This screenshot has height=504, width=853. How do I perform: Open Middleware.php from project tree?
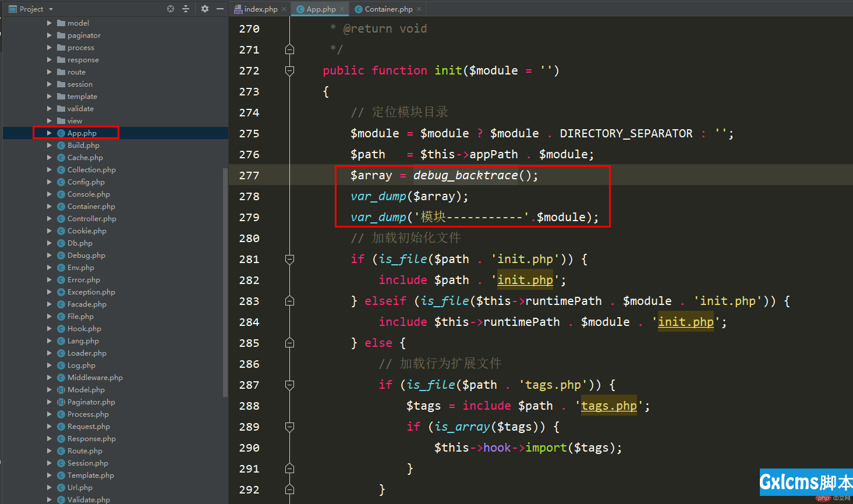coord(95,378)
